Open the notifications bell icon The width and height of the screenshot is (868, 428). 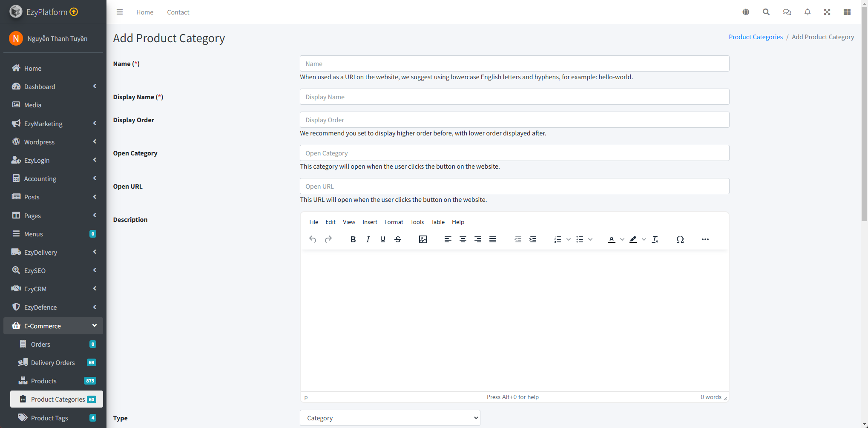click(807, 12)
